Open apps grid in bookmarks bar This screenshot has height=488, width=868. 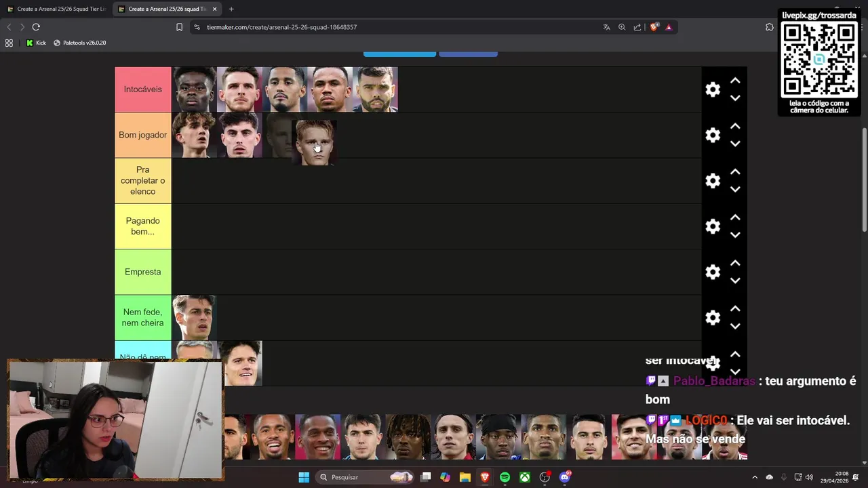click(9, 43)
